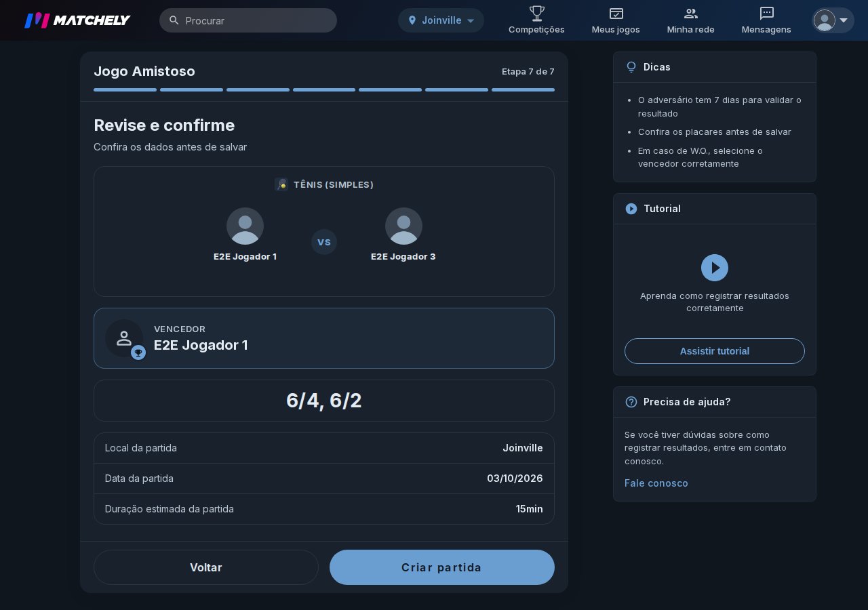Click the Assistir tutorial button

click(715, 351)
